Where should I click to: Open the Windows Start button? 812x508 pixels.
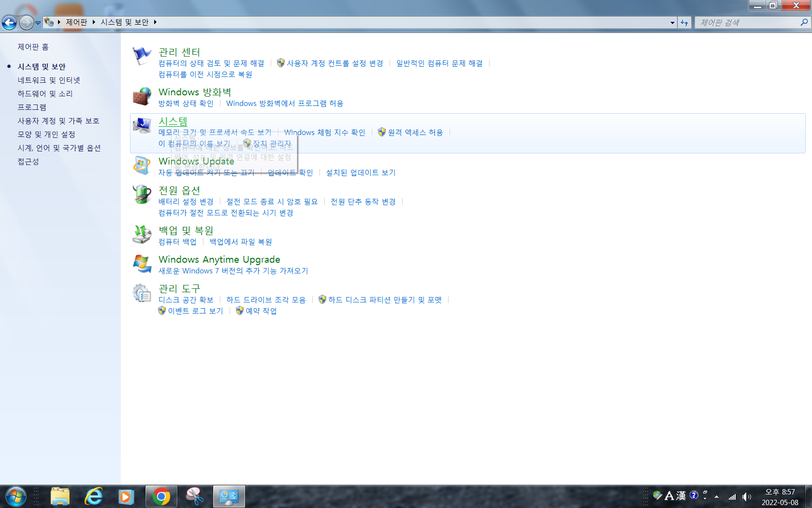[15, 496]
